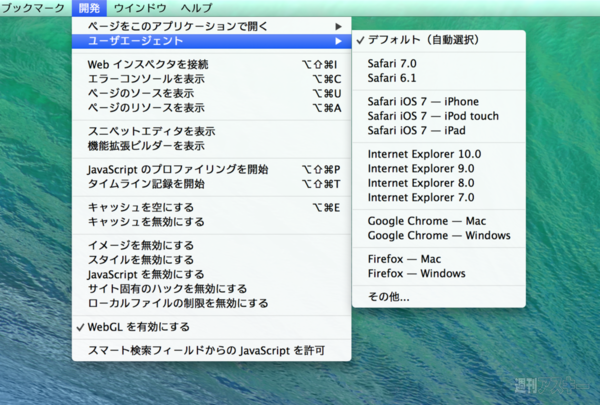Select Safari 7.0 user agent
This screenshot has width=600, height=405.
point(439,64)
